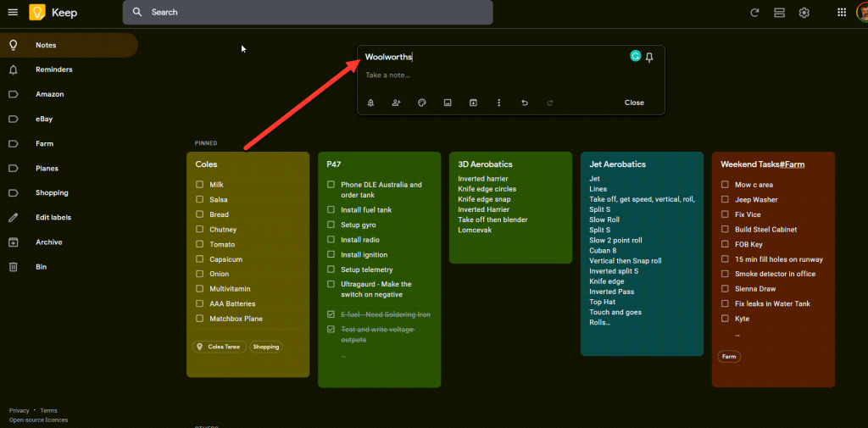Click the Matchbox Plane item text
868x428 pixels.
click(x=236, y=319)
